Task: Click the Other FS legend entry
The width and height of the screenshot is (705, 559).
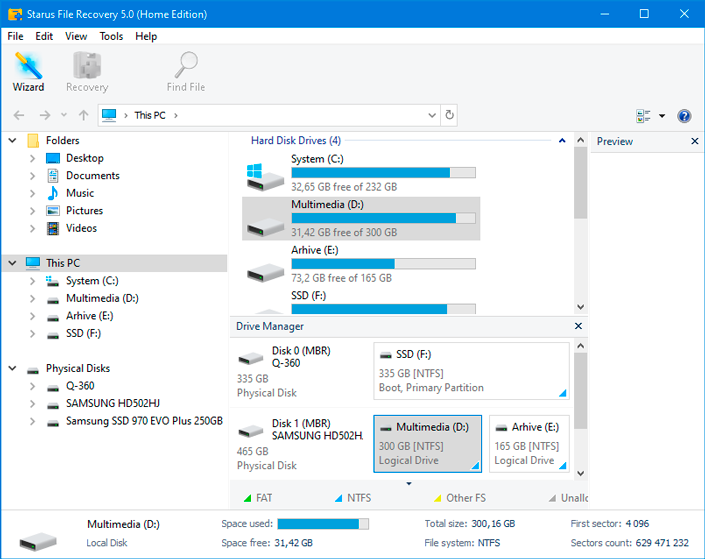Action: point(460,498)
